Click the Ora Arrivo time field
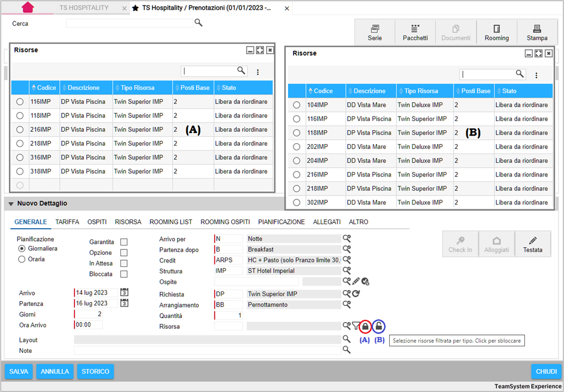Image resolution: width=564 pixels, height=392 pixels. tap(88, 324)
